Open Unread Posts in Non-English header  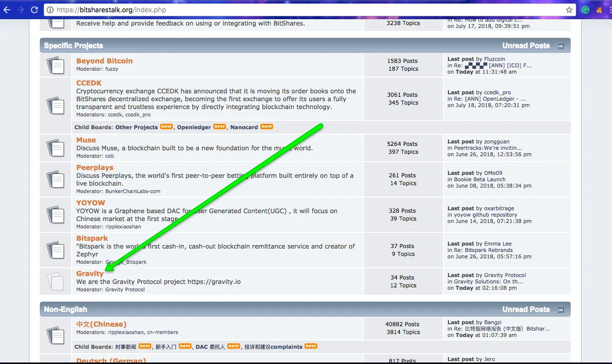tap(526, 309)
